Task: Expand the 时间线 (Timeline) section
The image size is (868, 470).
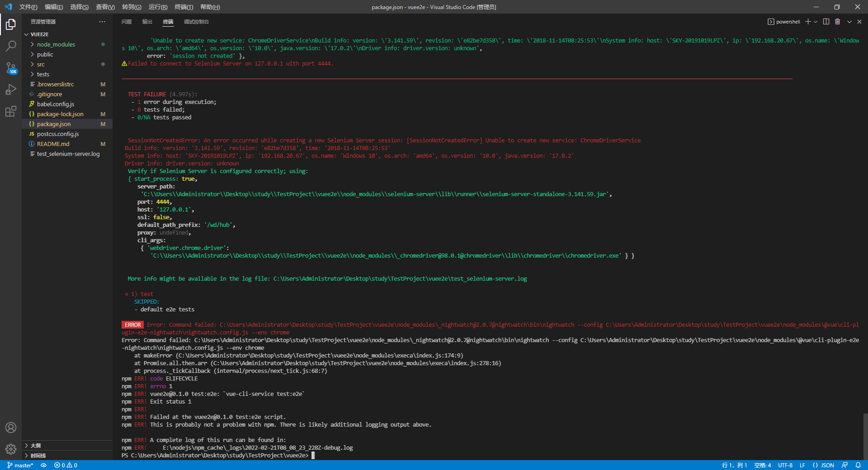Action: [x=67, y=456]
